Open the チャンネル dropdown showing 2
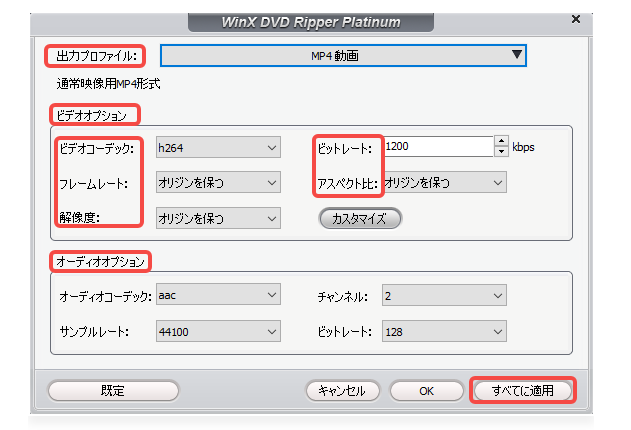The height and width of the screenshot is (430, 631). click(x=444, y=296)
